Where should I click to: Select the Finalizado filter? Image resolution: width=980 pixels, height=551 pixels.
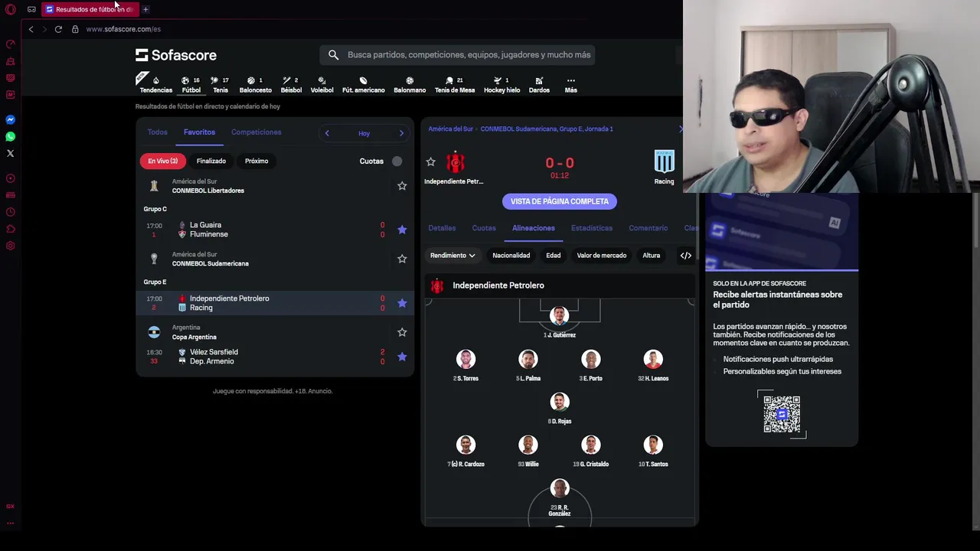pos(211,161)
